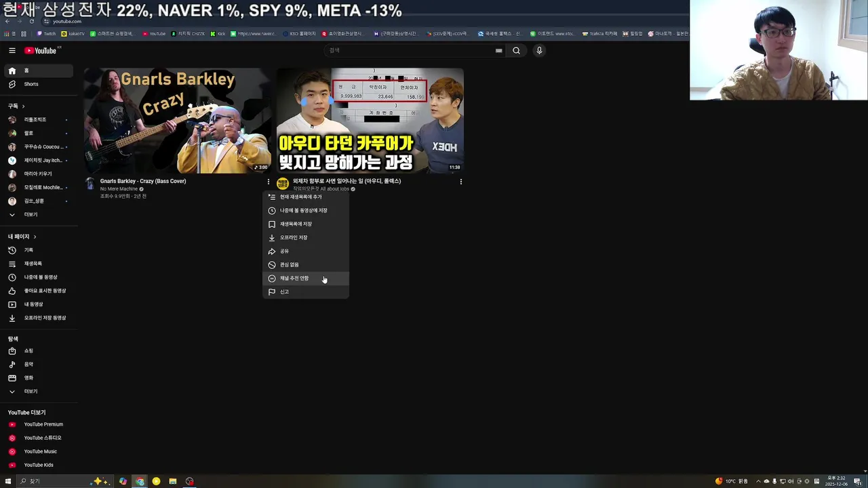The height and width of the screenshot is (488, 868).
Task: Choose 오프라인 저장 menu item
Action: pos(306,237)
